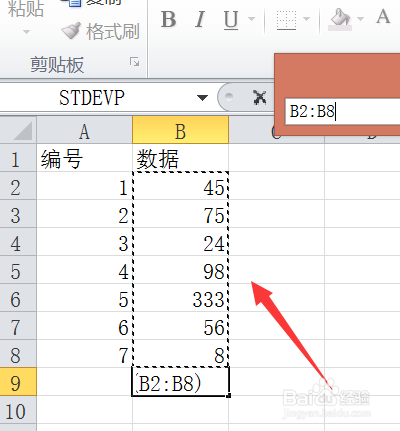Click cell B9 with formula B2:B8)
Image resolution: width=400 pixels, height=431 pixels.
180,382
